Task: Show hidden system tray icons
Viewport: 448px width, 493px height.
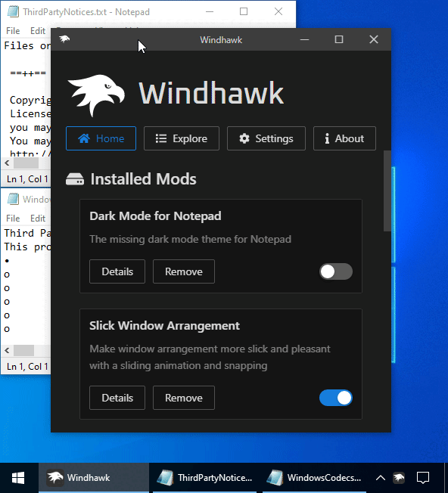Action: point(381,478)
